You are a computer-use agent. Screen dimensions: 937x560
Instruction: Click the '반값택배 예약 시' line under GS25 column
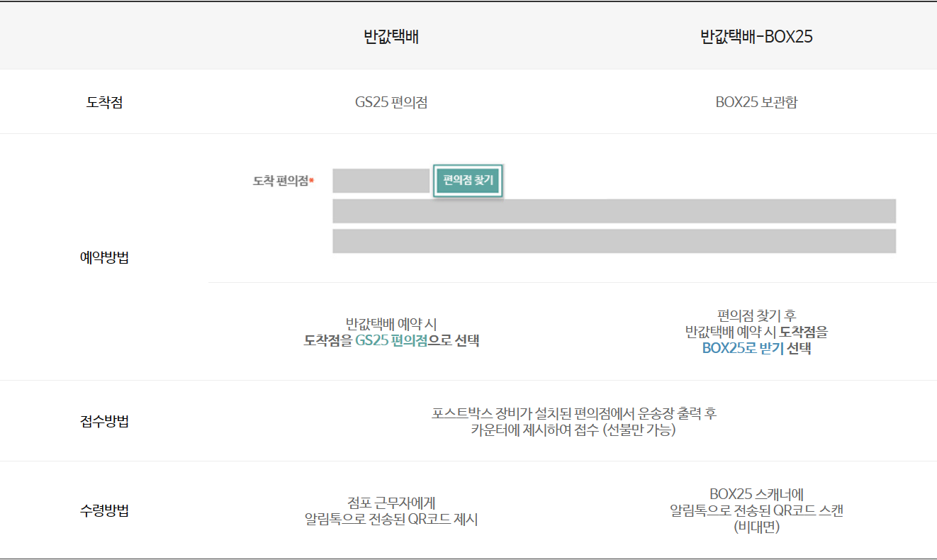[x=391, y=324]
